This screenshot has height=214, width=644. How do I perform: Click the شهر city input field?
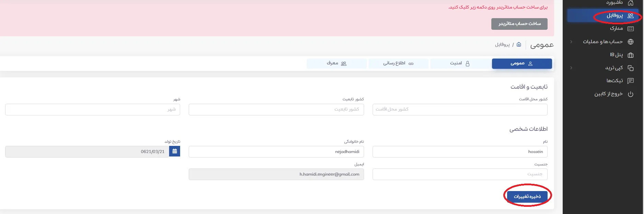tap(93, 110)
